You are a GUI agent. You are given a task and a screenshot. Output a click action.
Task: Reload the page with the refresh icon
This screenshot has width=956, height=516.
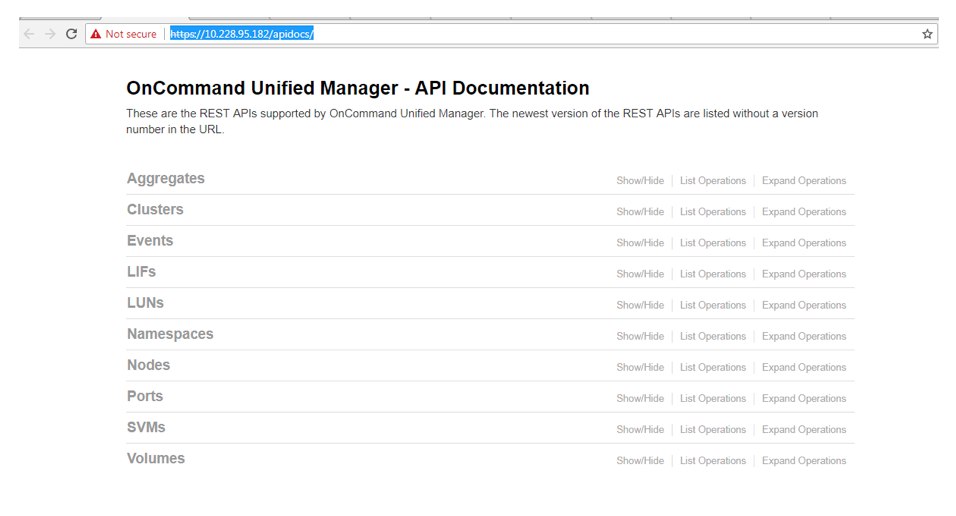(71, 34)
